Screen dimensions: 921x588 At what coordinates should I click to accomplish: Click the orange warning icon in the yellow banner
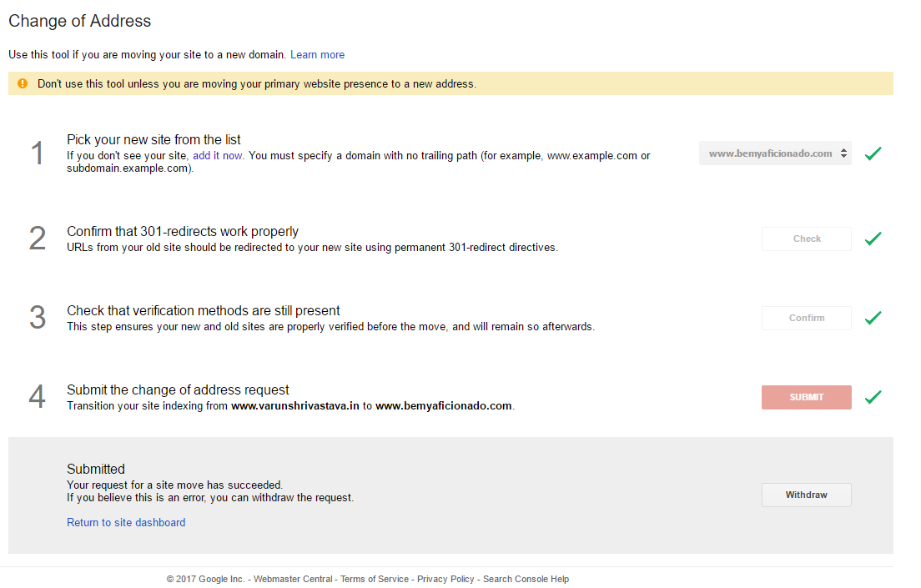(23, 83)
